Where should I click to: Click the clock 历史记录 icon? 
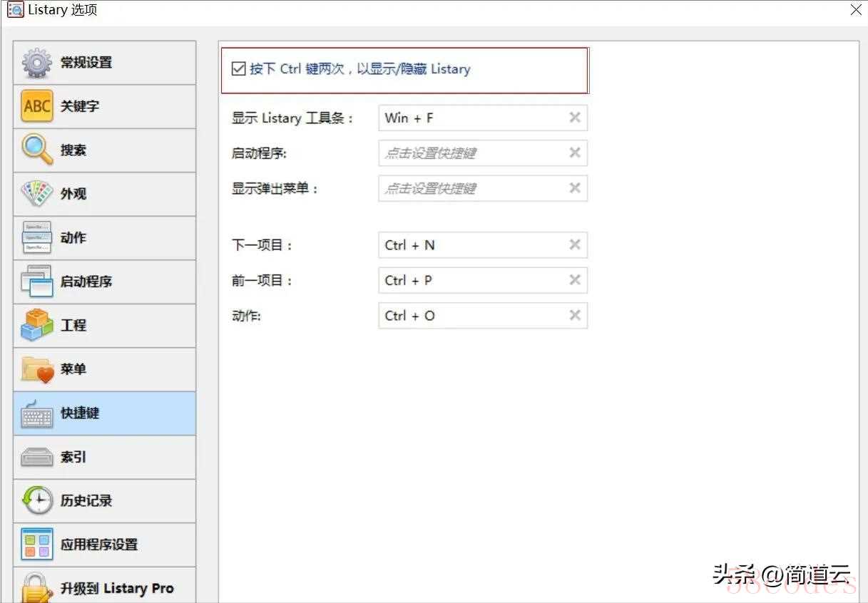tap(36, 501)
